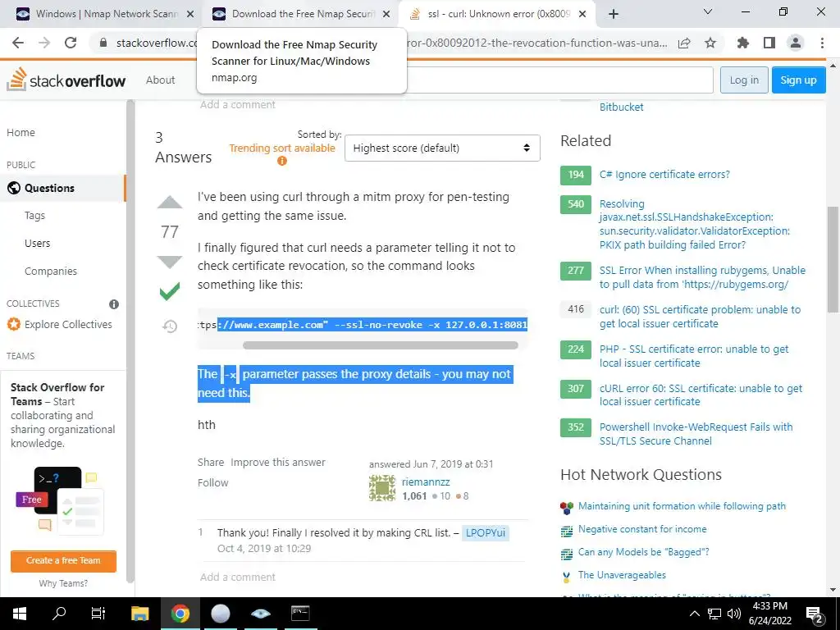This screenshot has width=840, height=630.
Task: Open related PKIX path building failed question
Action: (x=695, y=225)
